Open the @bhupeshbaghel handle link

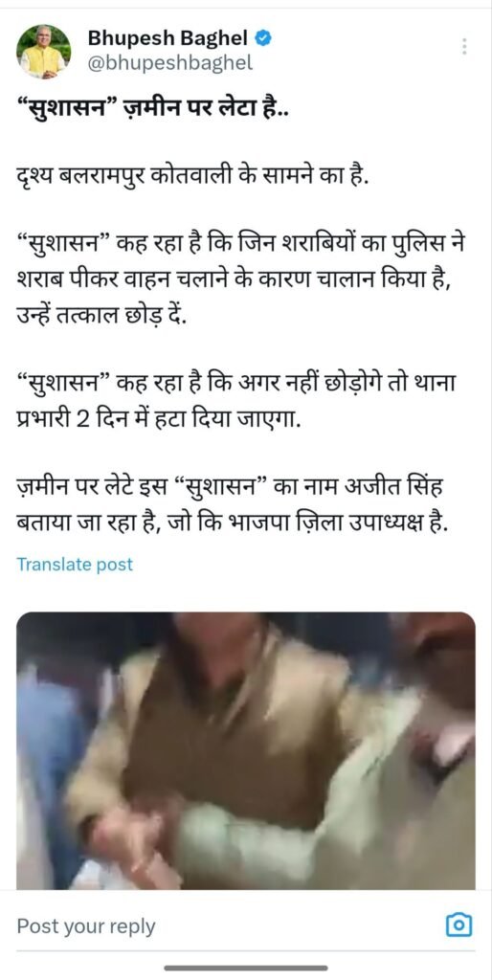[x=170, y=63]
